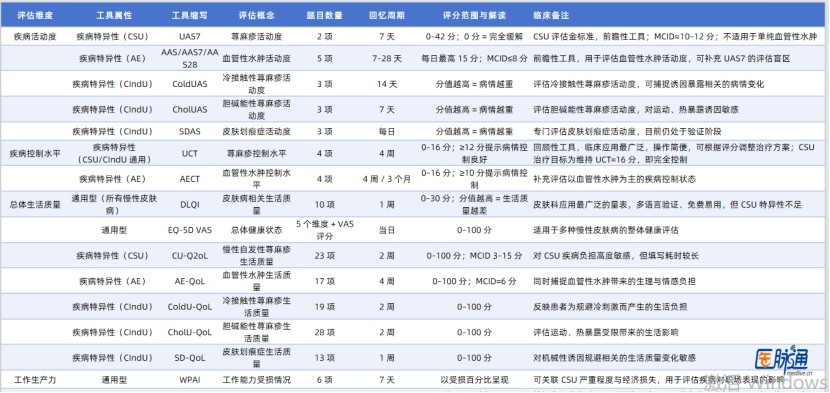Click the '2 项' count in UAS7 row
This screenshot has height=393, width=830.
324,37
